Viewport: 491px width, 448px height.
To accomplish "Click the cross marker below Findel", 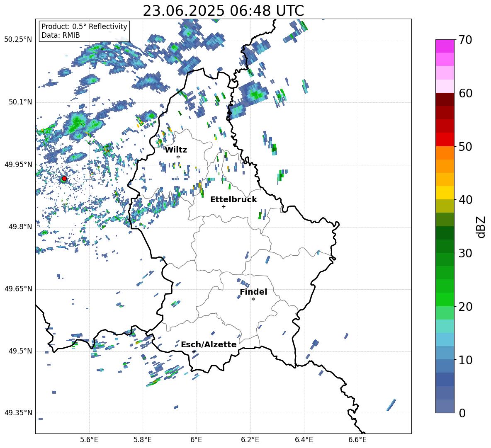I will [x=253, y=299].
